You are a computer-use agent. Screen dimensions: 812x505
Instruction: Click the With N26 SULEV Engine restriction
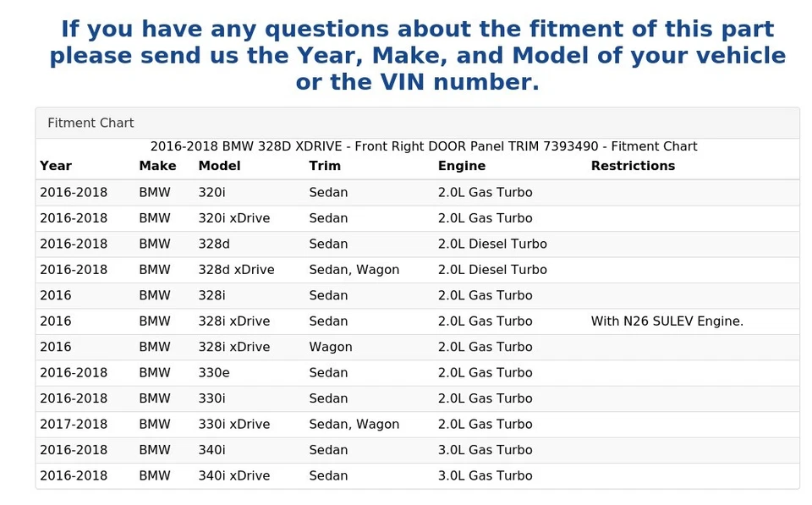(667, 321)
